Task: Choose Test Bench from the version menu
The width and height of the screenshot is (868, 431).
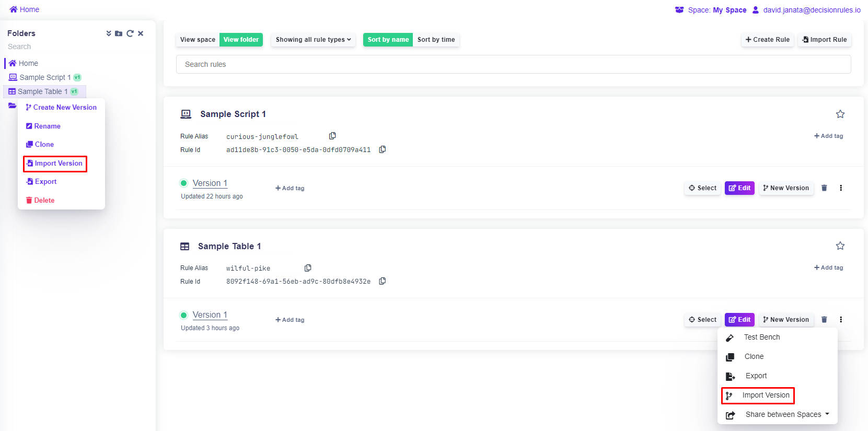Action: click(761, 337)
